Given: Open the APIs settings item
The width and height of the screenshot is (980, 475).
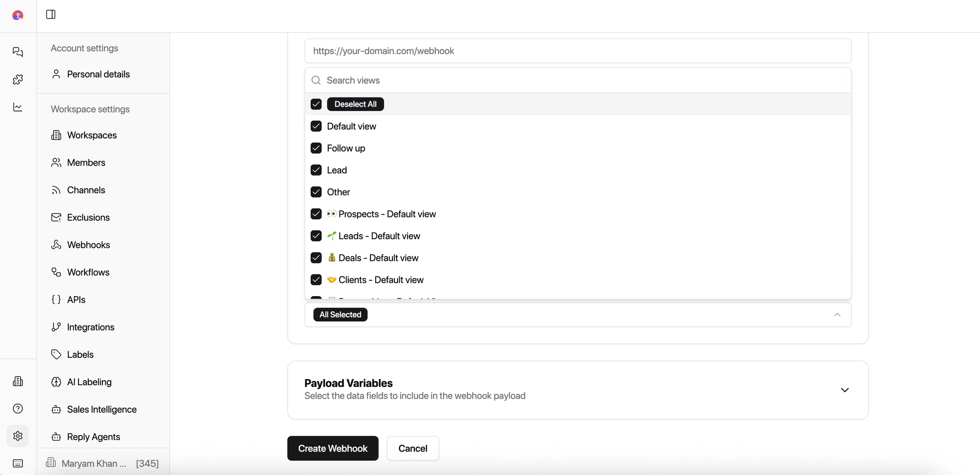Looking at the screenshot, I should (x=77, y=299).
